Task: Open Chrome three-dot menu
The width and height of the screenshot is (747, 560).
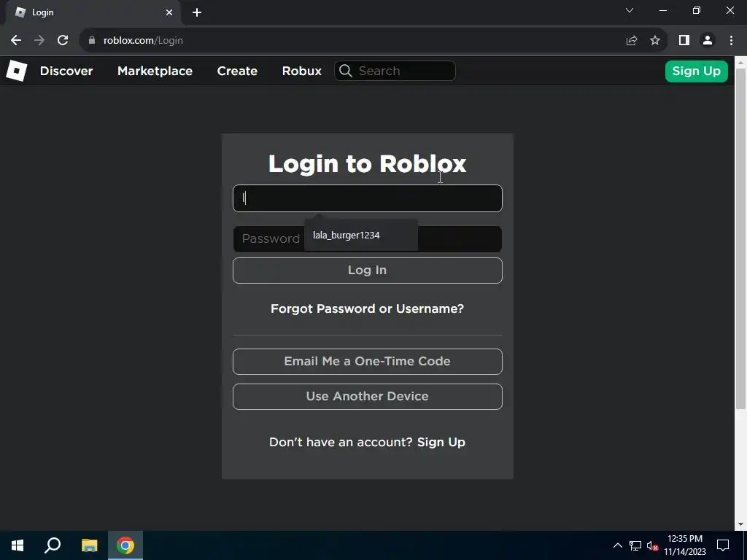Action: point(731,41)
